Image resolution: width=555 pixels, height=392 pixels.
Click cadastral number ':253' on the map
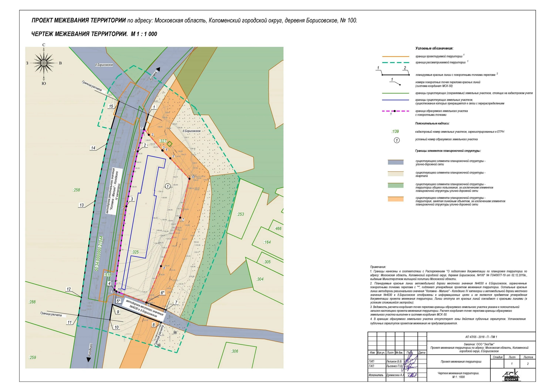[240, 214]
